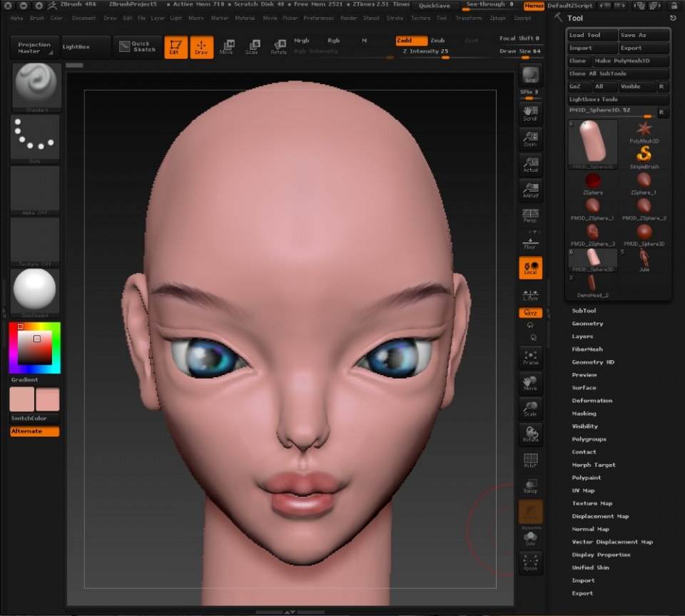This screenshot has width=685, height=616.
Task: Expand the Geometry section
Action: click(x=587, y=324)
